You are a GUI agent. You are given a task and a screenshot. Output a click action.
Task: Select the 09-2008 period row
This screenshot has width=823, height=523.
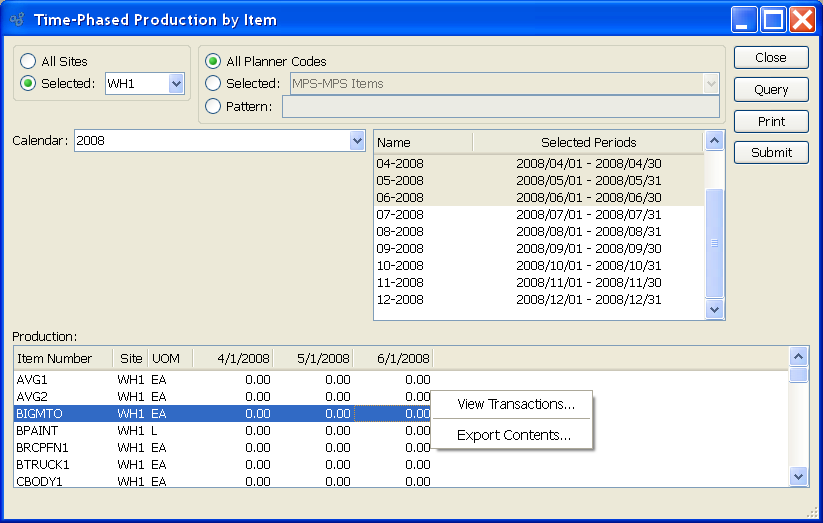538,249
